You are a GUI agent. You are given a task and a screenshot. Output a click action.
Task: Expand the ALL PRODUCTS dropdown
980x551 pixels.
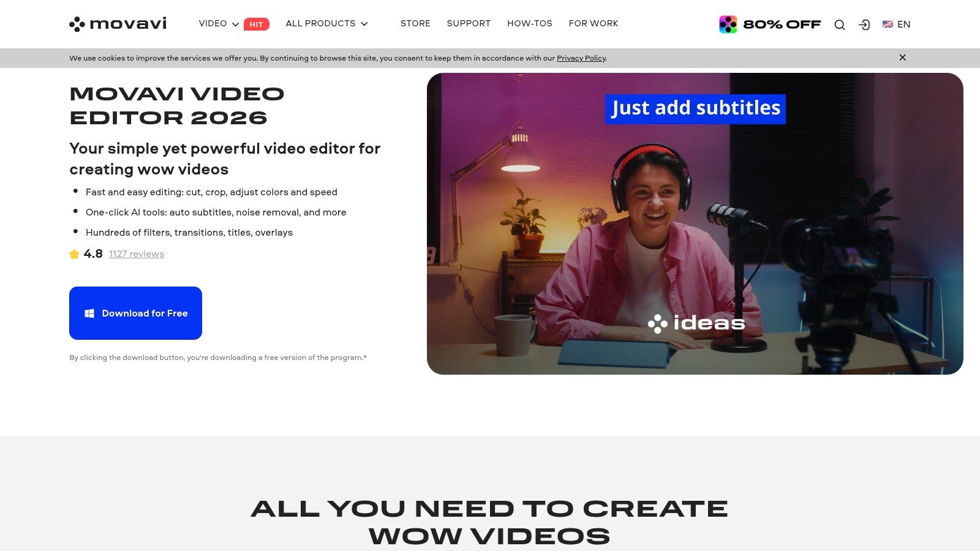click(x=326, y=23)
